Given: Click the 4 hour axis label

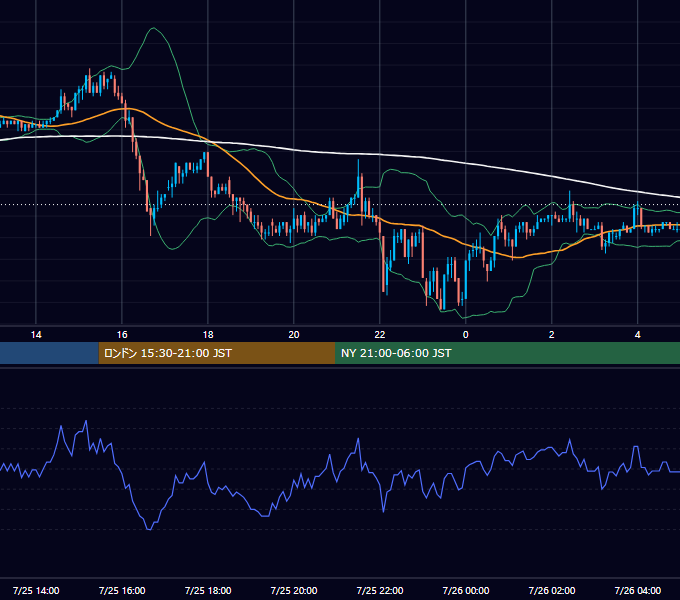Looking at the screenshot, I should point(637,335).
